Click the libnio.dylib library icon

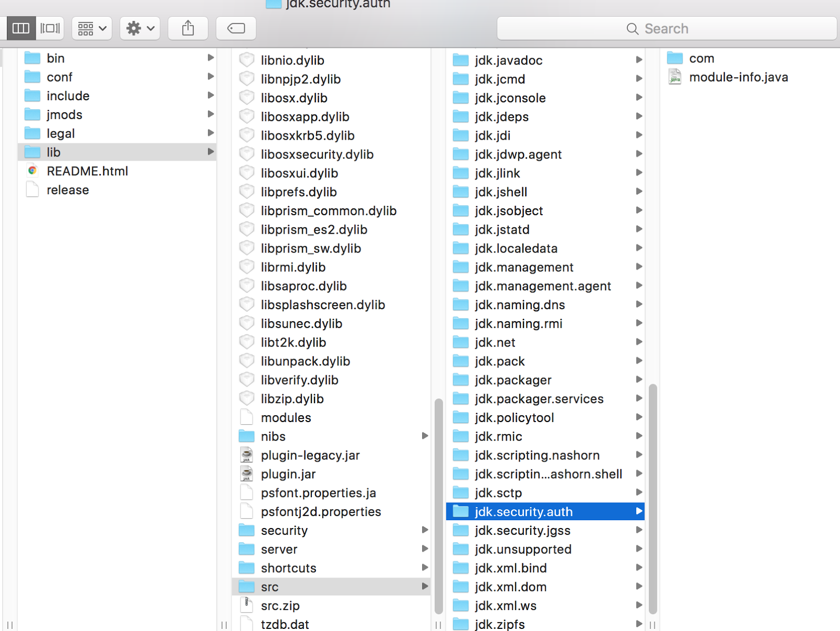click(x=246, y=59)
